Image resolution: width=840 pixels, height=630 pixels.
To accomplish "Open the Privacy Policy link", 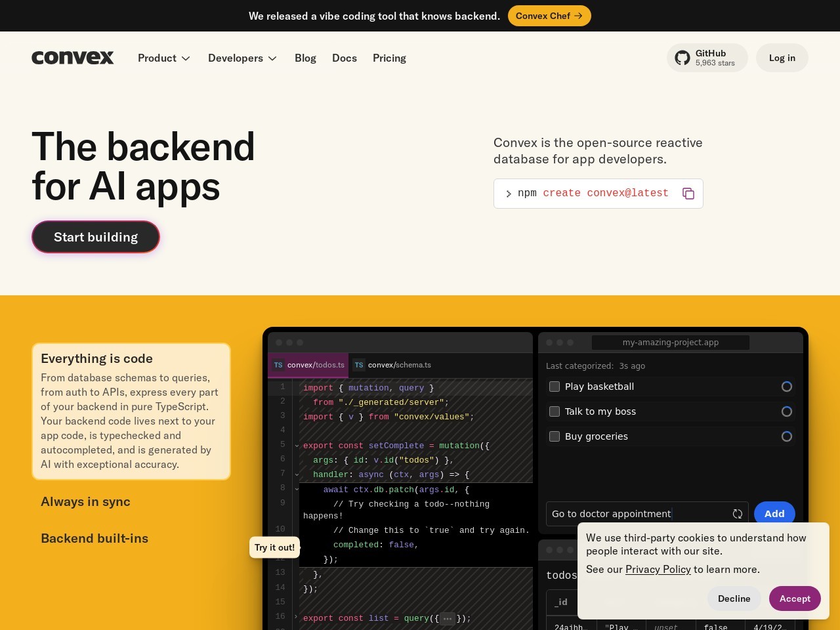I will (658, 569).
